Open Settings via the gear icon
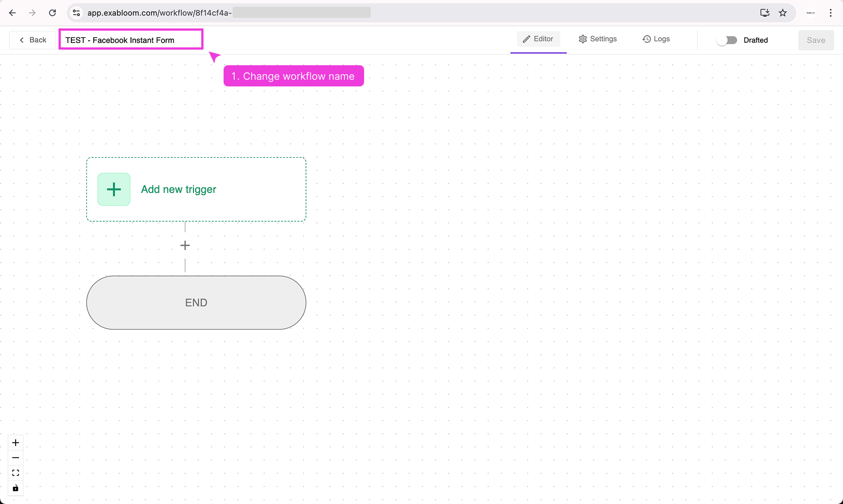The width and height of the screenshot is (843, 504). coord(583,38)
